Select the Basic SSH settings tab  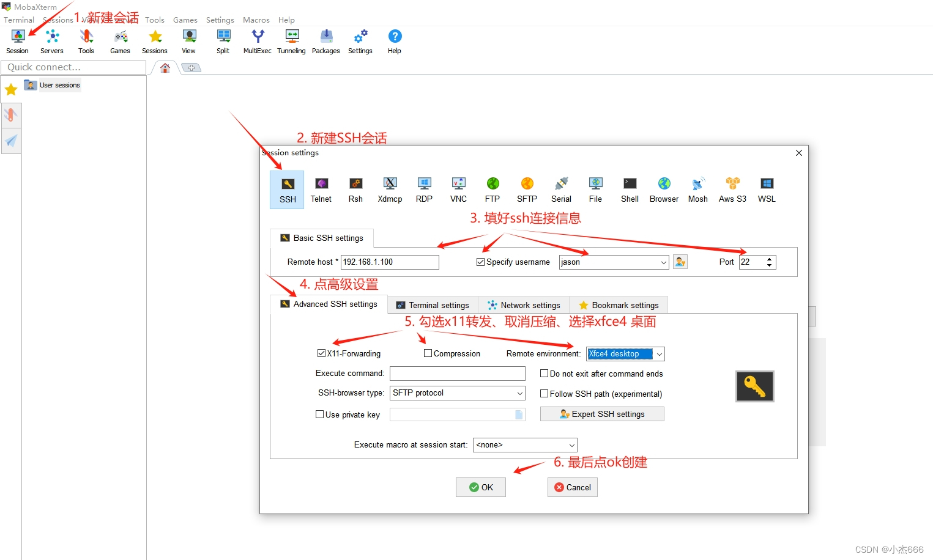point(322,238)
